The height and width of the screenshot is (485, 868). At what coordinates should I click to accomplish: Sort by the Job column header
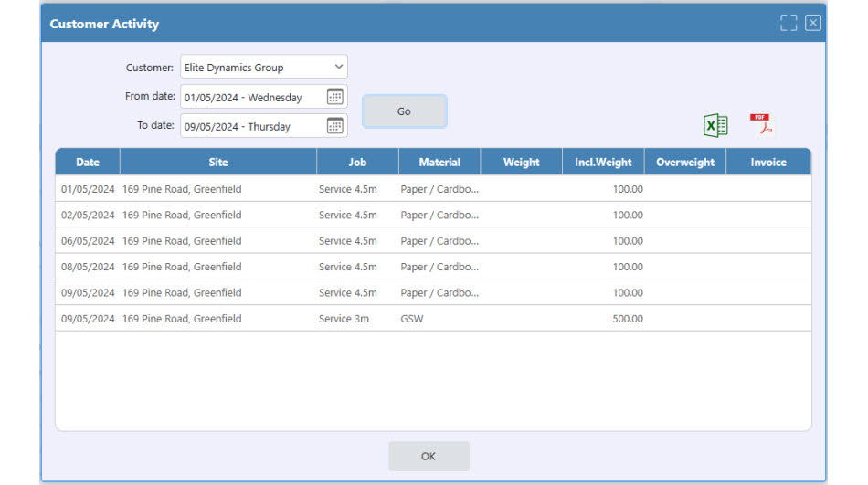tap(357, 163)
